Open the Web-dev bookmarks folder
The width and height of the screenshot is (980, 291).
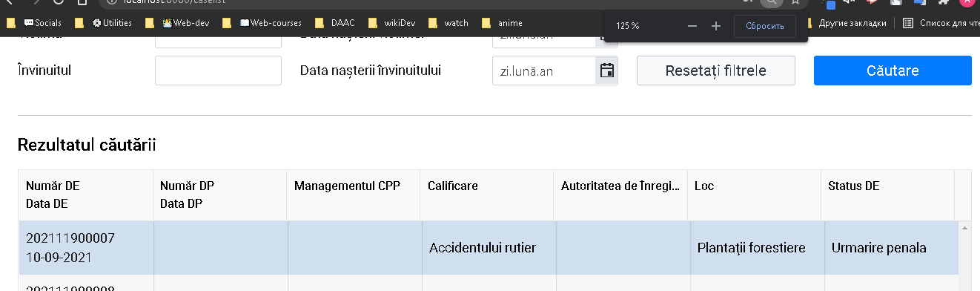(x=178, y=23)
